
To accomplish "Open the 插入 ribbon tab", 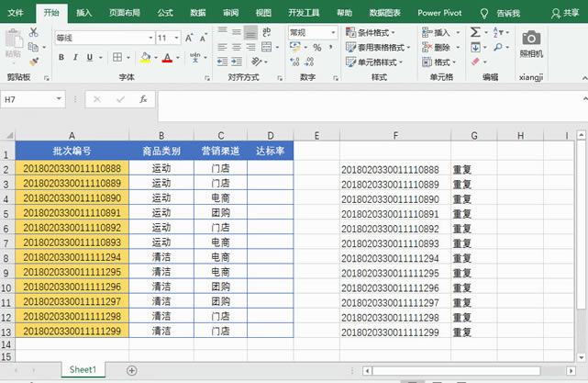I will tap(84, 13).
